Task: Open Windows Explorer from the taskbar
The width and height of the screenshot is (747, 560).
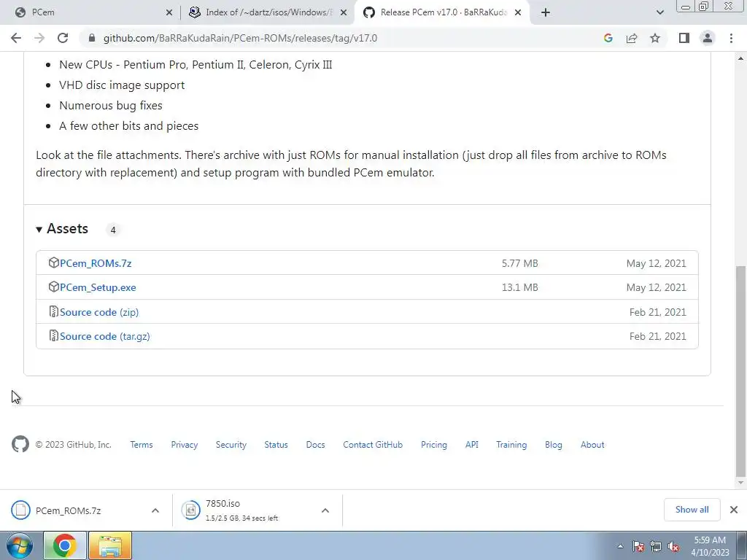Action: point(110,545)
